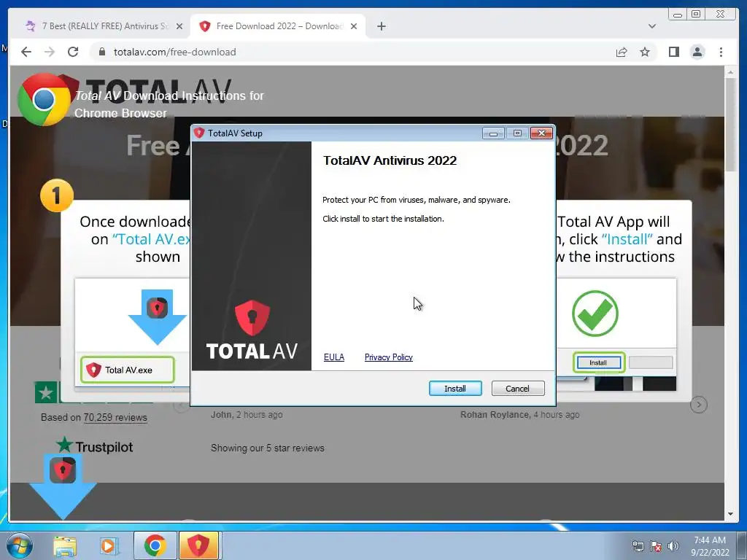
Task: Open volume control in system tray
Action: click(x=673, y=546)
